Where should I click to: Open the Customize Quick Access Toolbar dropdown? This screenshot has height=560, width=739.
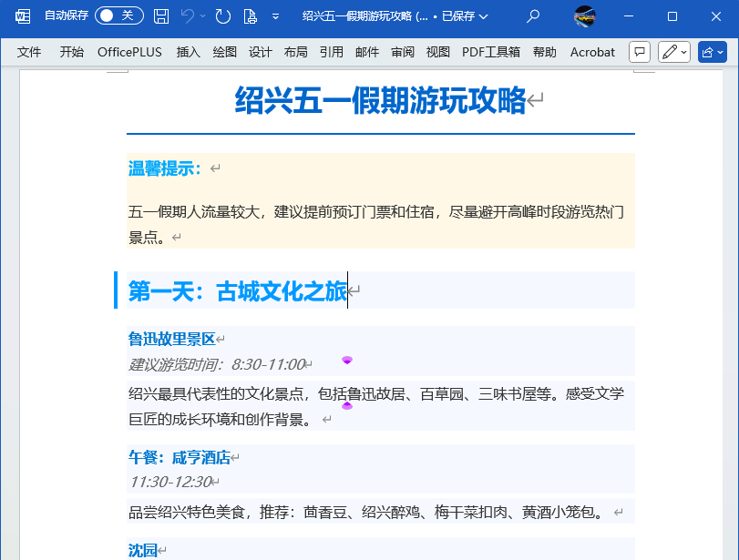[276, 16]
